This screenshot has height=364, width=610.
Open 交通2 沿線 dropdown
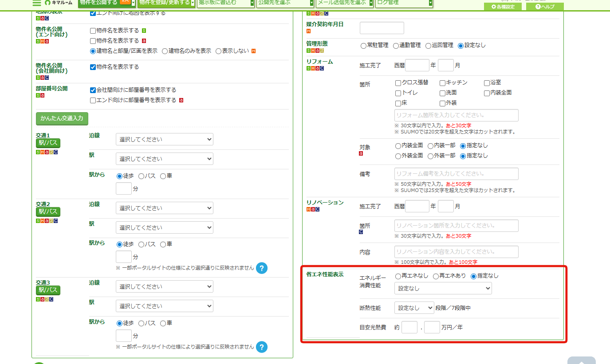[165, 208]
